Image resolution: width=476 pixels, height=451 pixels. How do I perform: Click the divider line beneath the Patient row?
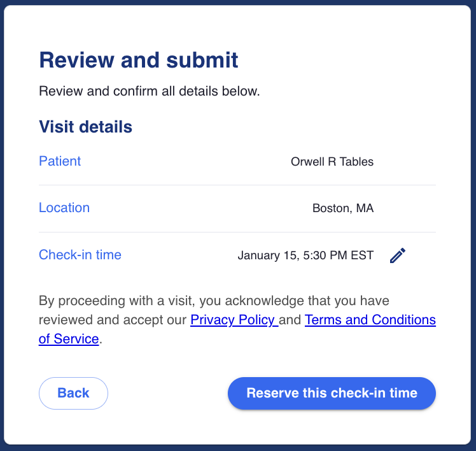(x=237, y=185)
